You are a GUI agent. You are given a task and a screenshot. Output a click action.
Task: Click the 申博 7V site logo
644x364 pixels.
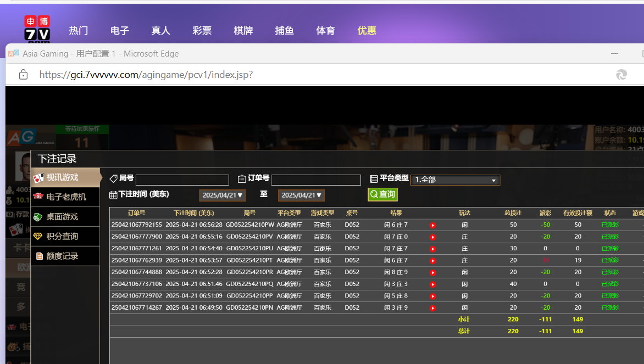click(x=37, y=29)
